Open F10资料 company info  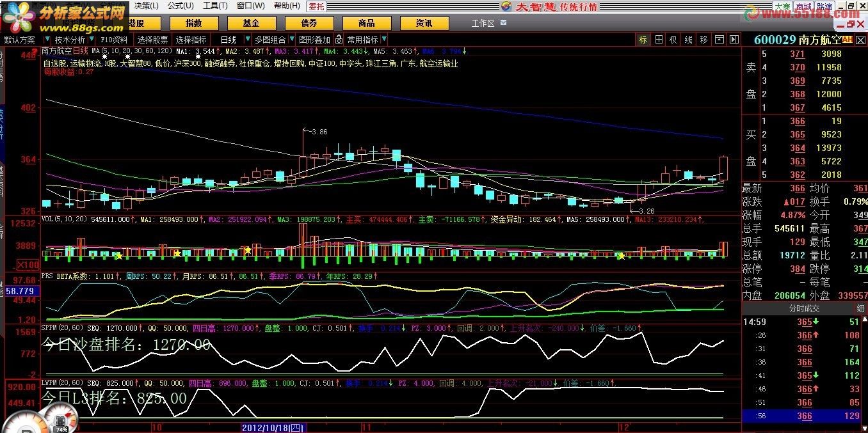coord(114,40)
